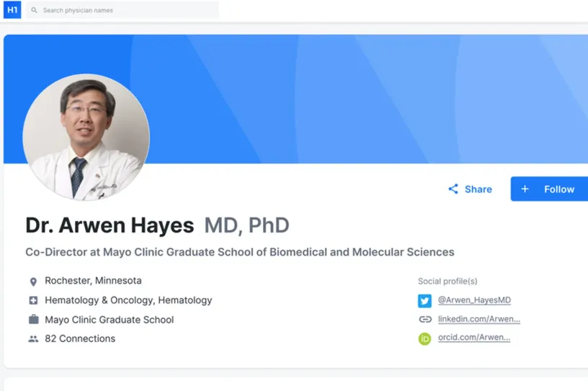The width and height of the screenshot is (588, 391).
Task: Follow this physician with Follow button
Action: click(549, 189)
